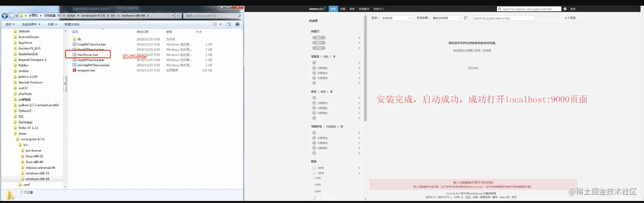The image size is (644, 203).
Task: Click 新建文件夹 in Explorer toolbar
Action: pyautogui.click(x=72, y=24)
